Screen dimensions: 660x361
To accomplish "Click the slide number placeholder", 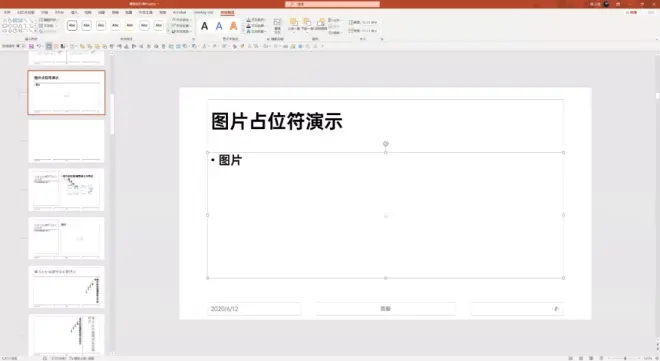I will click(517, 309).
